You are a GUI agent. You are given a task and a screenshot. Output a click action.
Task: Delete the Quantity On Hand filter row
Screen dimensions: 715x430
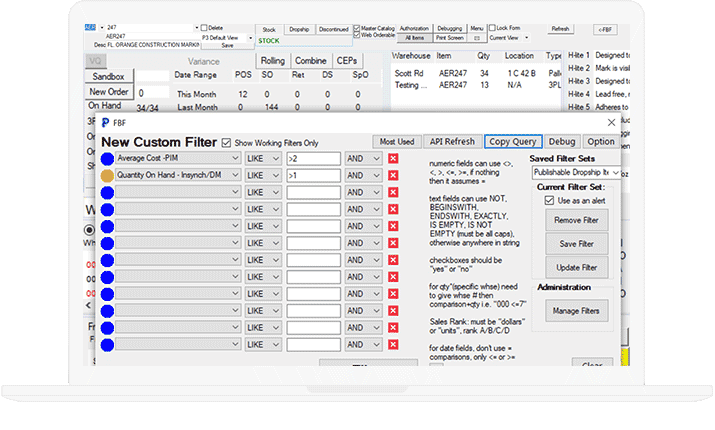393,175
